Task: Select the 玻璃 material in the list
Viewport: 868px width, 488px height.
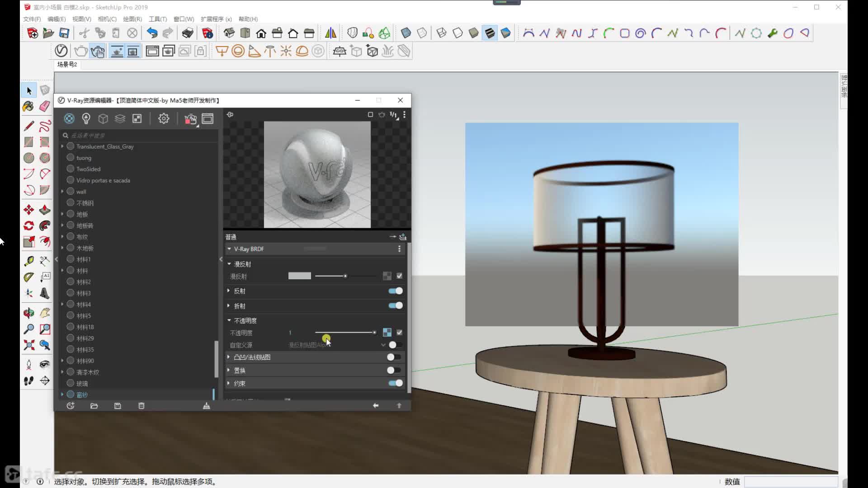Action: click(82, 384)
